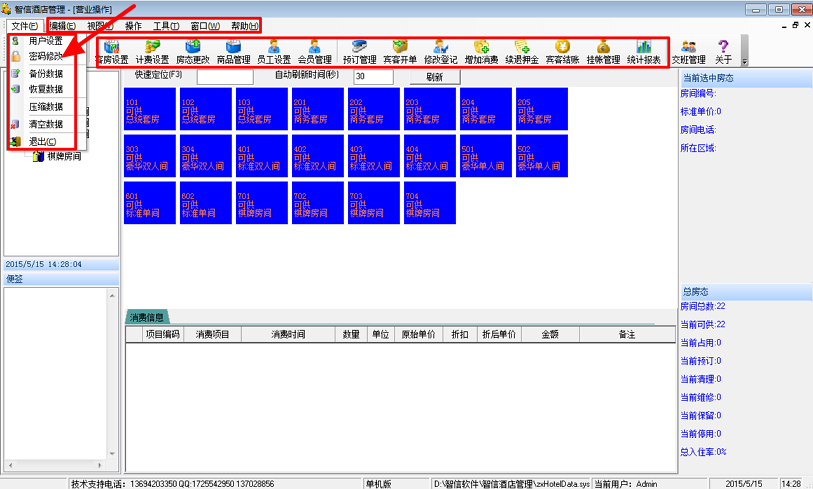Screen dimensions: 813x489
Task: Choose 用户设置 in the File menu
Action: point(46,40)
